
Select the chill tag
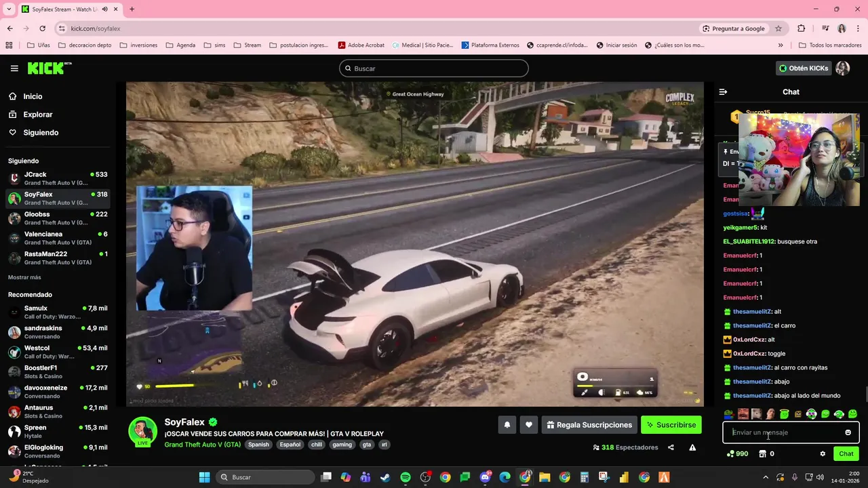(x=317, y=445)
